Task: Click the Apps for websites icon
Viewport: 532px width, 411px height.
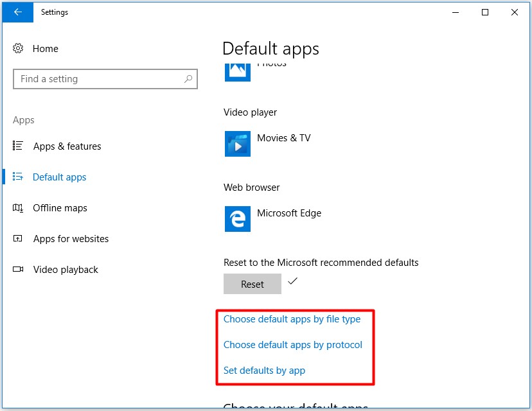Action: pos(18,238)
